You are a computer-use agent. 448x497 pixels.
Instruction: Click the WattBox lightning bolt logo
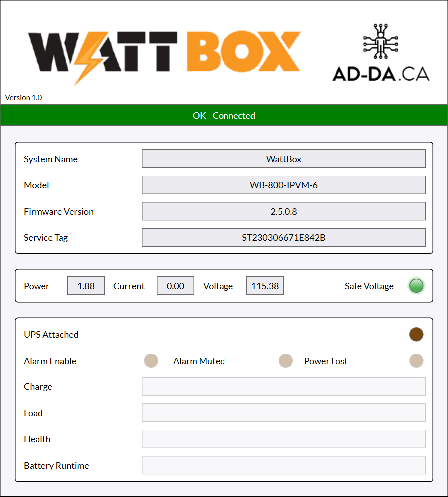pyautogui.click(x=164, y=53)
